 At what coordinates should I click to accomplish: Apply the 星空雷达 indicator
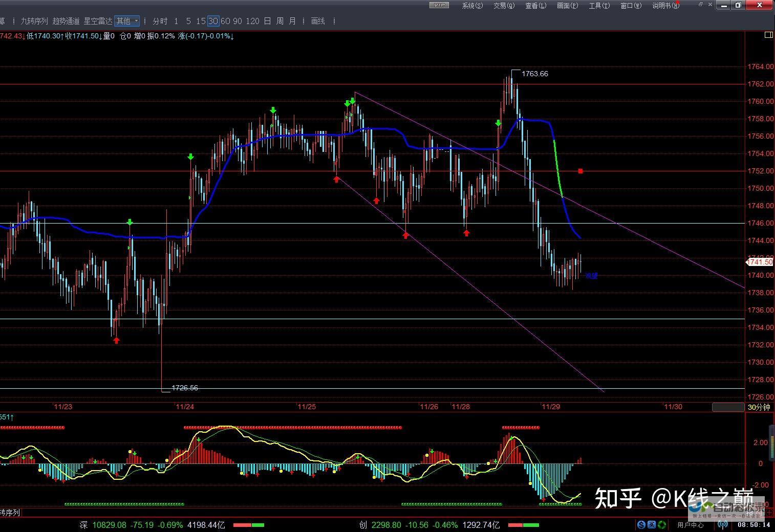[x=98, y=21]
